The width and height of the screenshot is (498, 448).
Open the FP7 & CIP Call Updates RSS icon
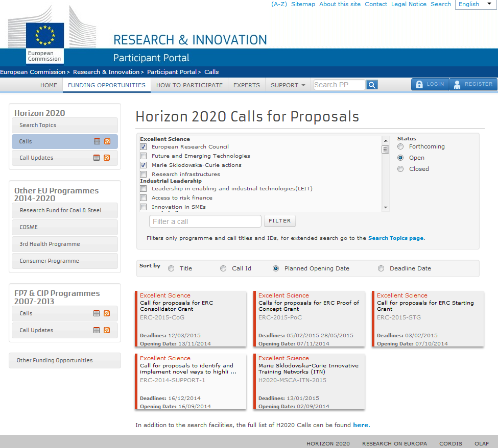[107, 330]
